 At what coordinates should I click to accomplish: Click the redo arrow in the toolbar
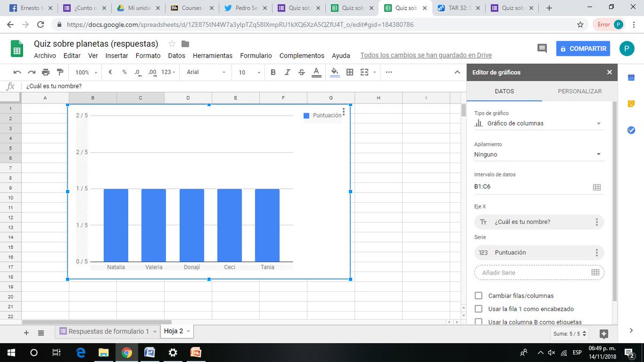point(31,72)
